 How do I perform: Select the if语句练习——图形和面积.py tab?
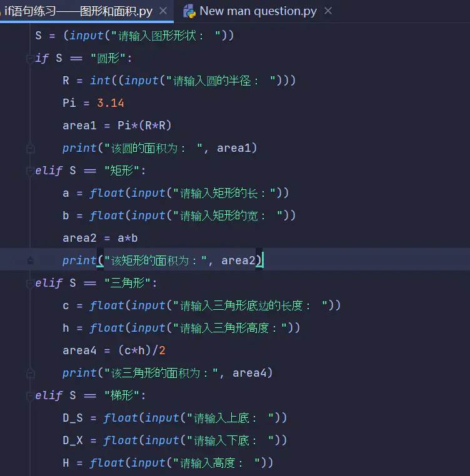(78, 11)
